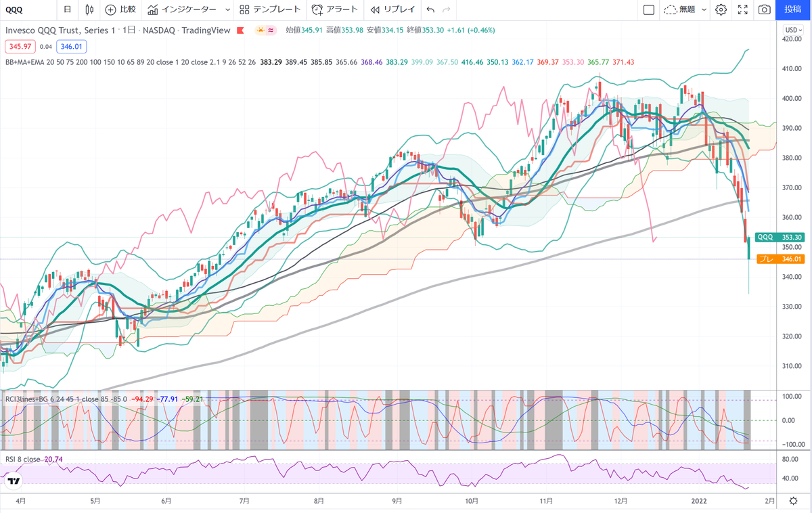Open the layout select square icon
This screenshot has height=513, width=812.
tap(648, 9)
